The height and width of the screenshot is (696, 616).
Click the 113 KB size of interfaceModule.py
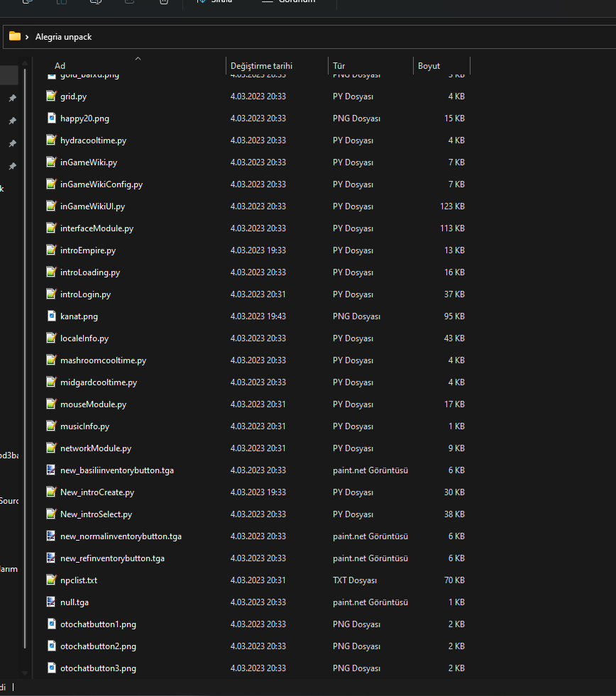click(x=452, y=228)
